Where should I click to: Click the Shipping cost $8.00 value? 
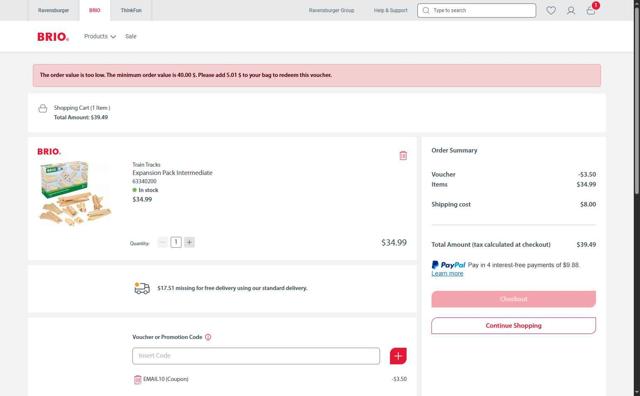click(x=588, y=205)
